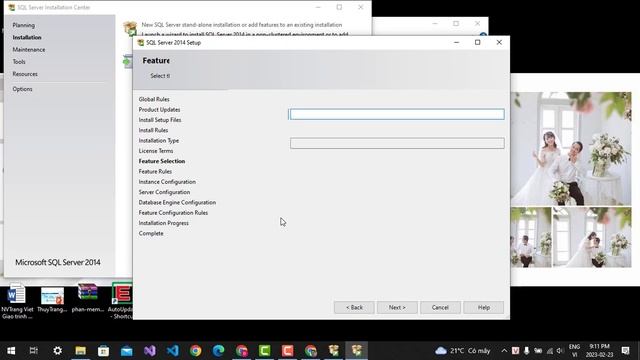The image size is (640, 360).
Task: Select the large wedding photo thumbnail
Action: (x=571, y=149)
